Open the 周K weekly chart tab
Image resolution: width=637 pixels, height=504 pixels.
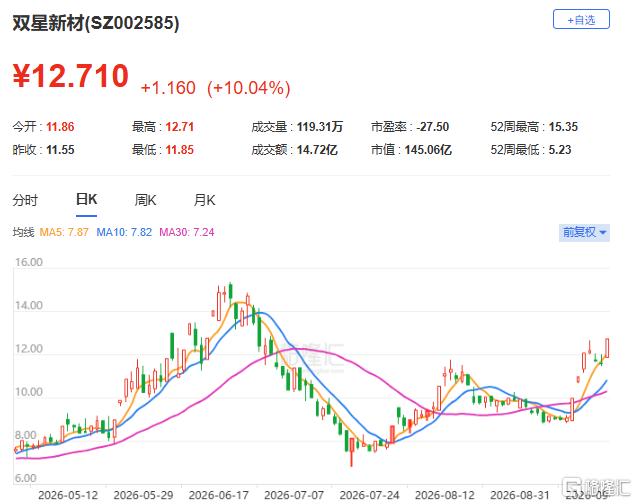tap(145, 200)
